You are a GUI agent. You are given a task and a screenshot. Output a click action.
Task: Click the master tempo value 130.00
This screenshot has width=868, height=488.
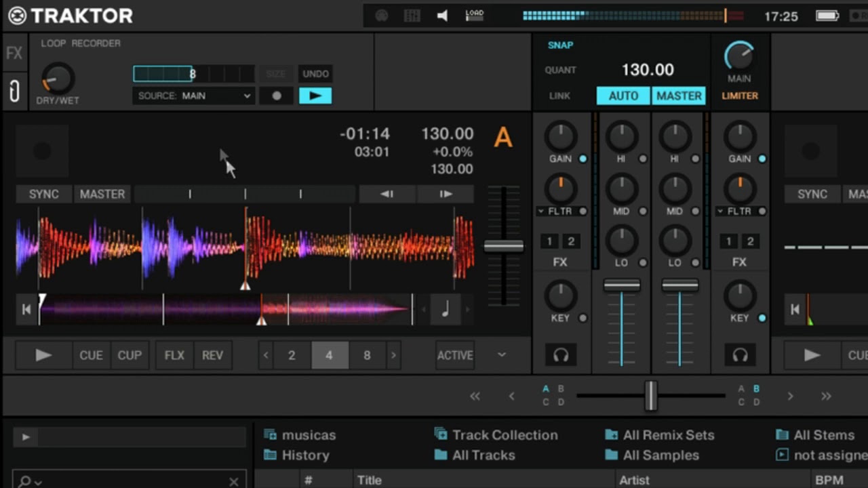[648, 70]
